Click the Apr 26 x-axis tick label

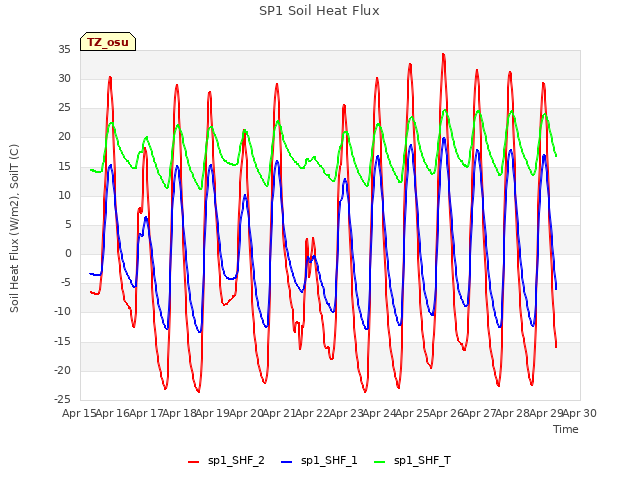(x=446, y=413)
